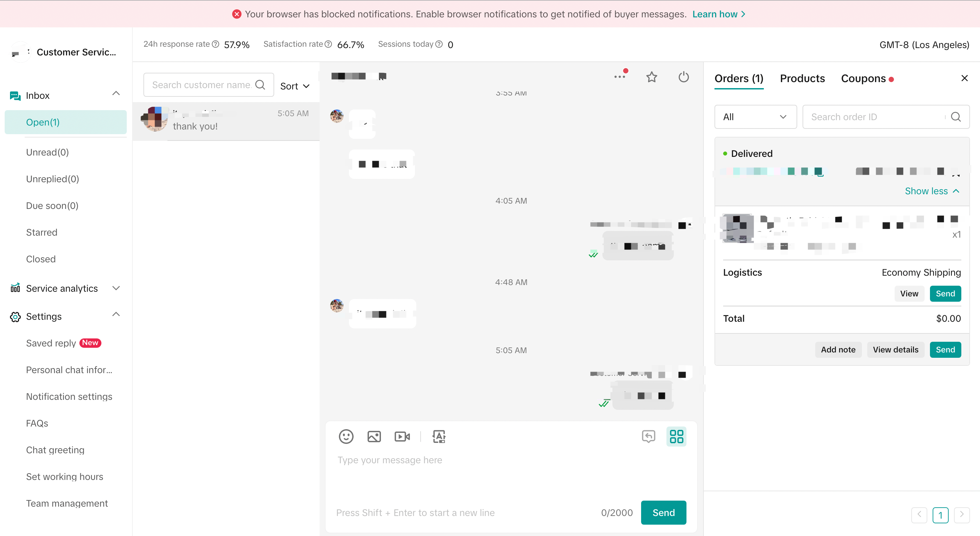The width and height of the screenshot is (980, 536).
Task: Collapse the Inbox section
Action: [116, 94]
